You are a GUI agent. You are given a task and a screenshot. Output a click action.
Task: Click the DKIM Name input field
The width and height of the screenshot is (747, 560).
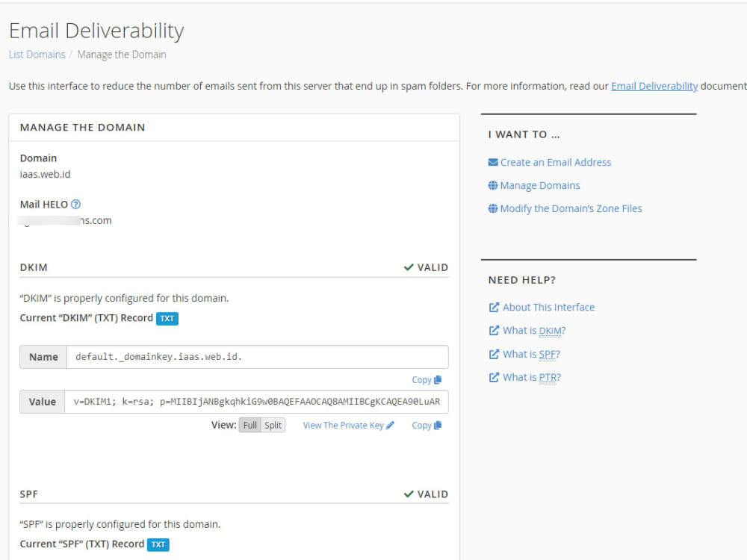tap(257, 357)
